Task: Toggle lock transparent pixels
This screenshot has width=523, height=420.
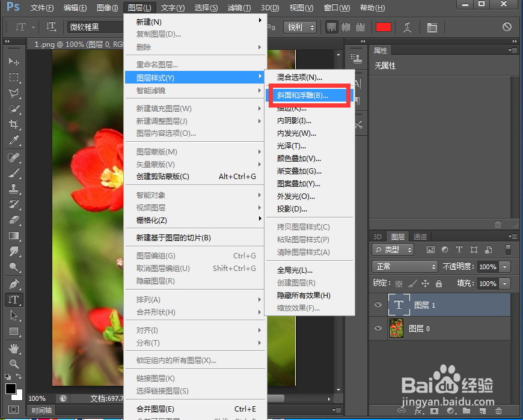Action: (x=399, y=284)
